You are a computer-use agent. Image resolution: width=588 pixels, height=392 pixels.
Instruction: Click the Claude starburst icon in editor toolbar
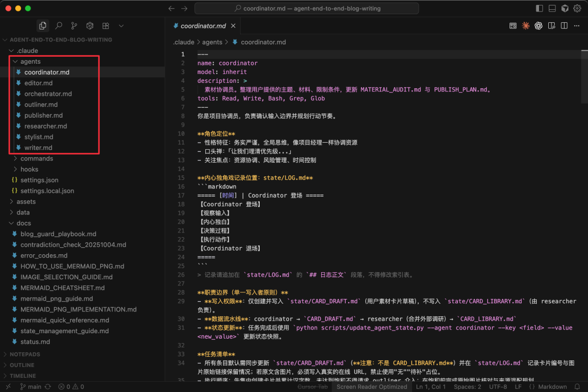click(x=526, y=26)
